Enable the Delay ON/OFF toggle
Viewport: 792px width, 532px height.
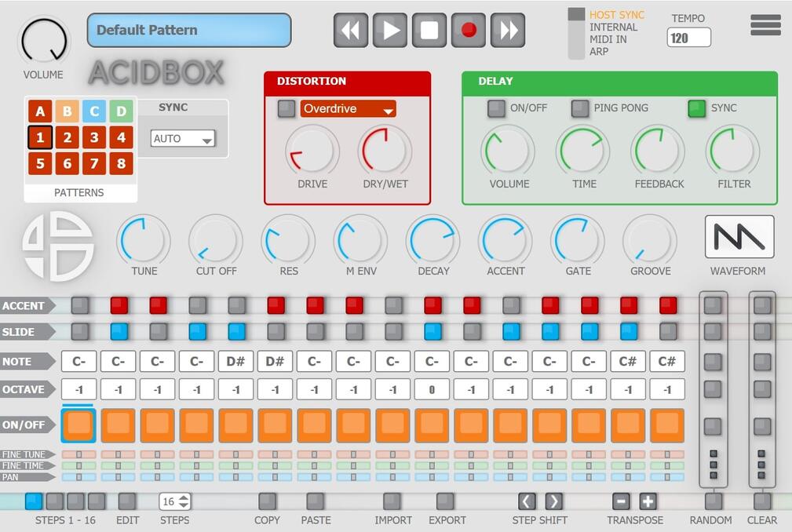point(496,109)
